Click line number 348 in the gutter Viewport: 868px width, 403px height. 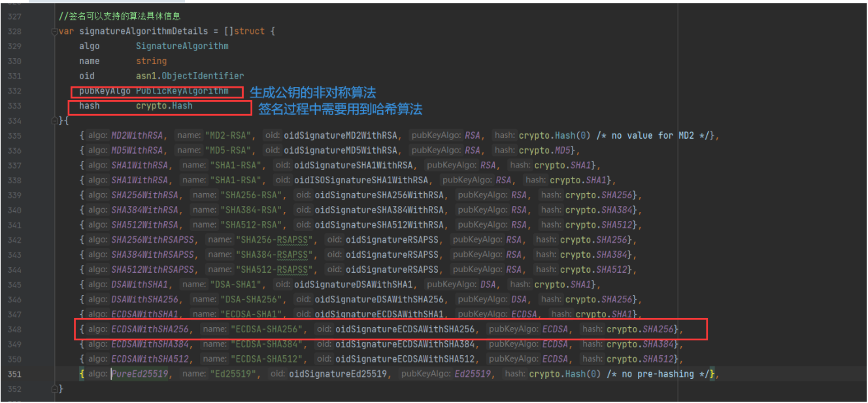[x=15, y=329]
